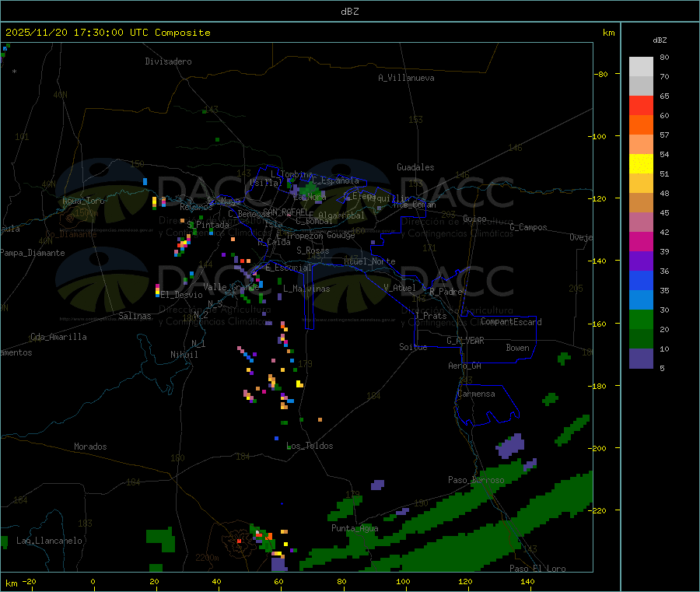Click the 'E_Escorial' place label

coord(289,268)
